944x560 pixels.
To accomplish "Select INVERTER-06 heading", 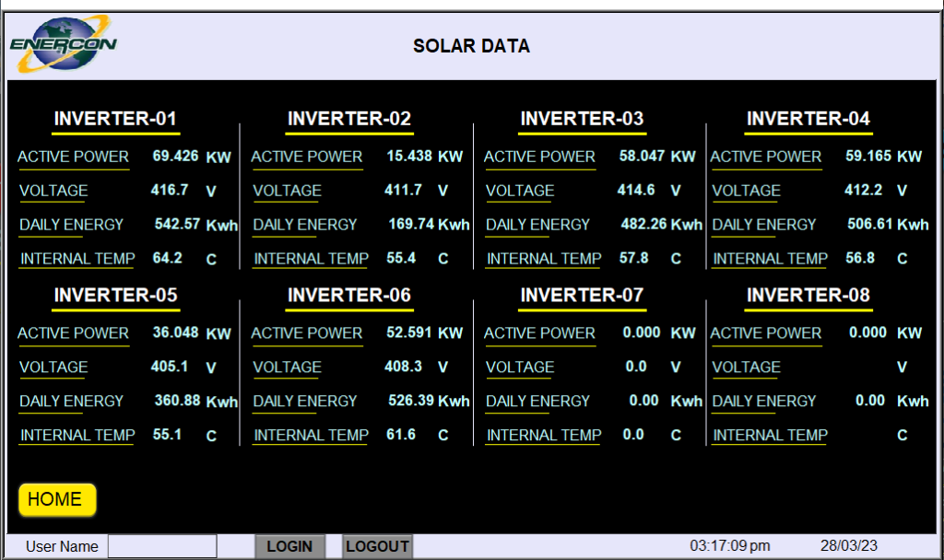I will coord(348,295).
